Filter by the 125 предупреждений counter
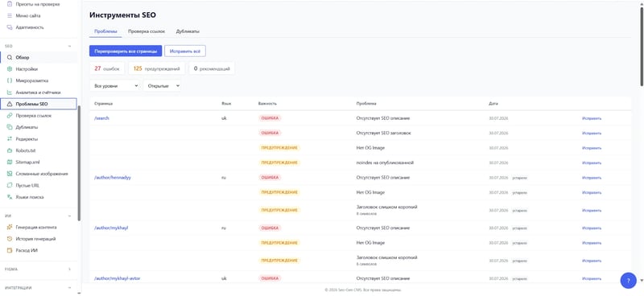 156,68
